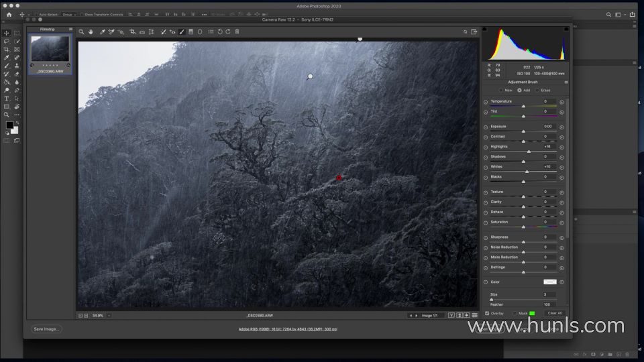Click the Whites slider handle
Screen dimensions: 644x362
527,172
